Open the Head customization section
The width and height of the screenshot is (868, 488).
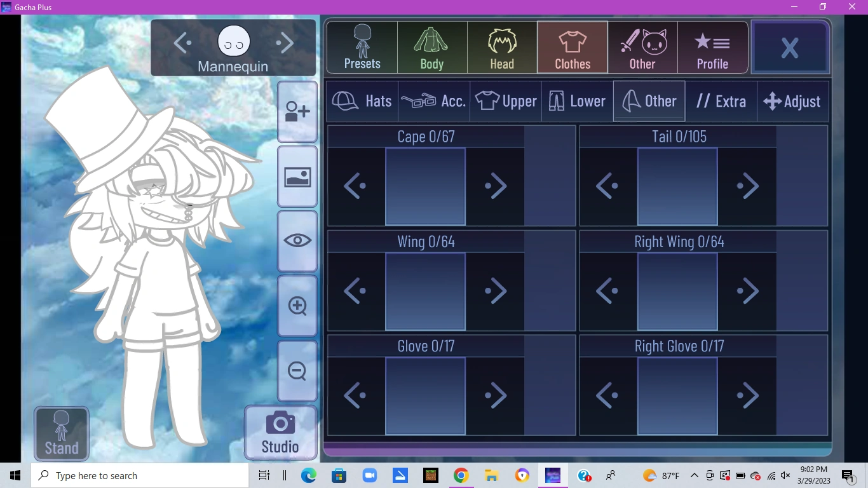[501, 48]
